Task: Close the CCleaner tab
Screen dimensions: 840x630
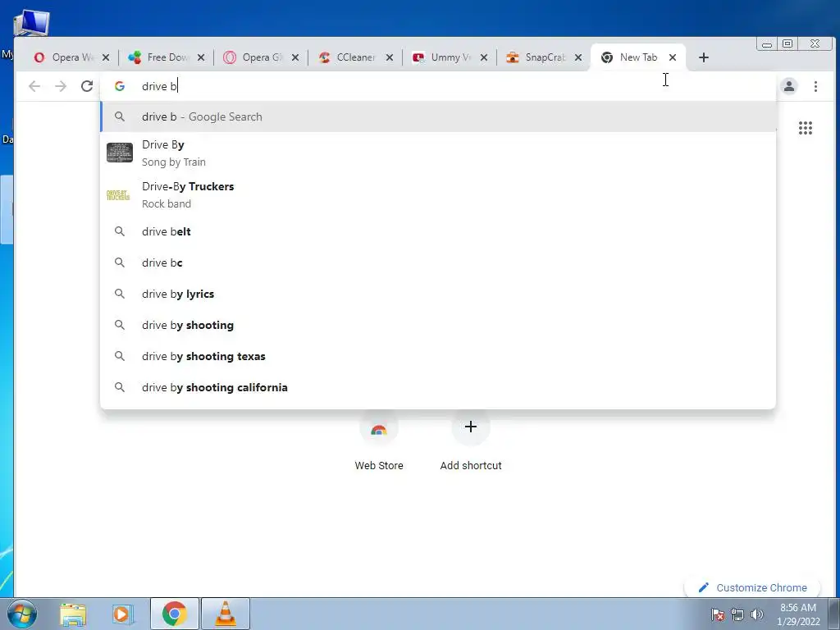Action: point(390,57)
